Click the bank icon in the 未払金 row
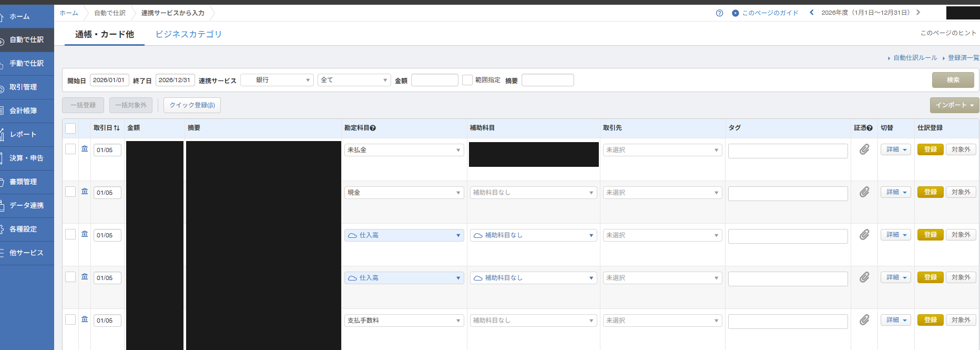Screen dimensions: 980x350 click(x=85, y=149)
